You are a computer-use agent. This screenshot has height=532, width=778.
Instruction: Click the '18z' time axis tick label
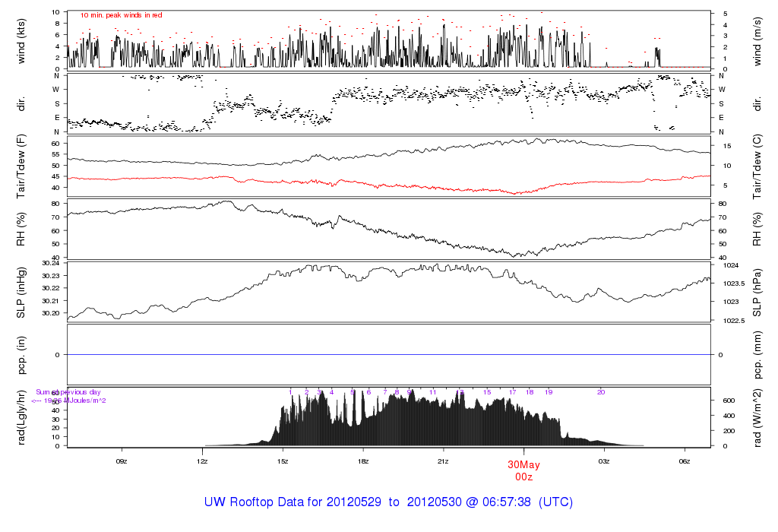pyautogui.click(x=362, y=461)
